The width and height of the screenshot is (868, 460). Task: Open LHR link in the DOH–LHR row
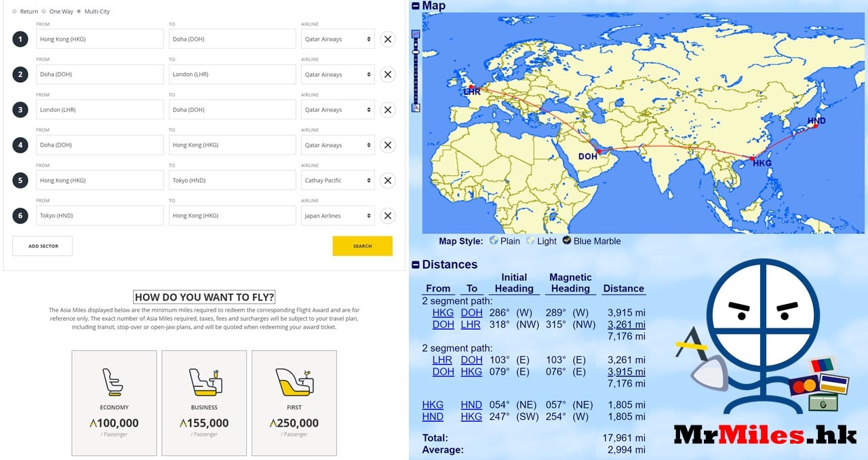[x=471, y=324]
